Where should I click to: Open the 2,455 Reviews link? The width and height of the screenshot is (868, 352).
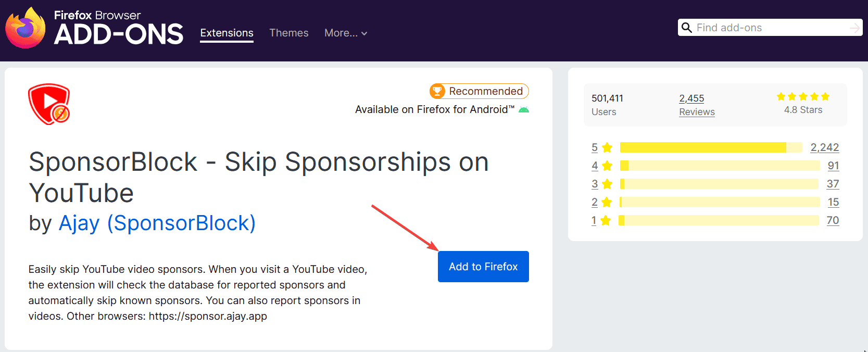(x=697, y=105)
